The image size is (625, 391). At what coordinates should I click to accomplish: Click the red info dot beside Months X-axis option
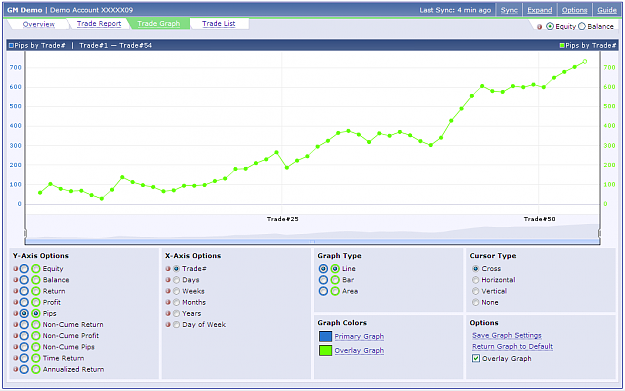[x=168, y=302]
